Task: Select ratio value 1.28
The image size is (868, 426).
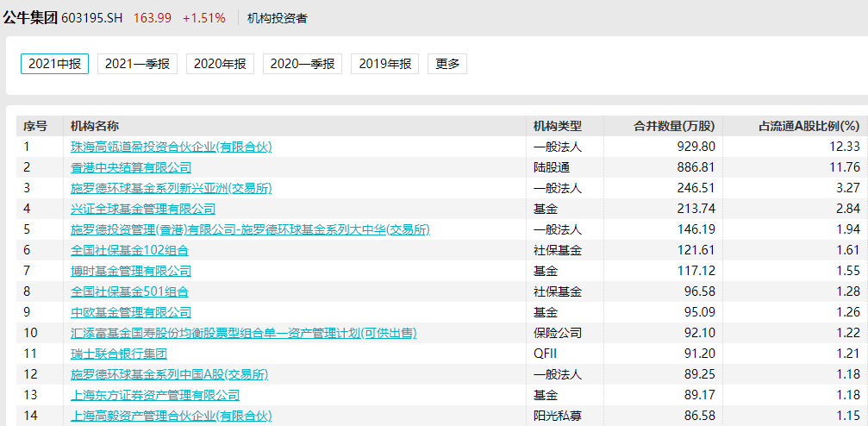Action: pos(848,291)
